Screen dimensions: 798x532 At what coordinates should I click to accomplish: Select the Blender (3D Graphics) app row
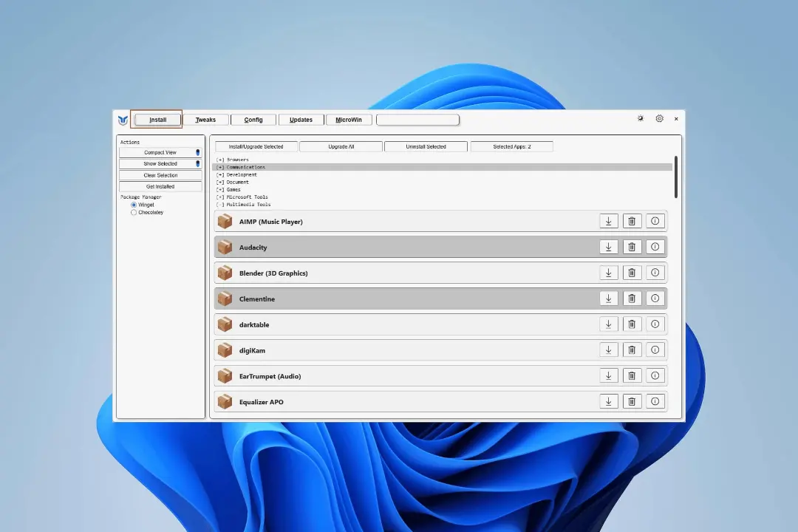(440, 273)
